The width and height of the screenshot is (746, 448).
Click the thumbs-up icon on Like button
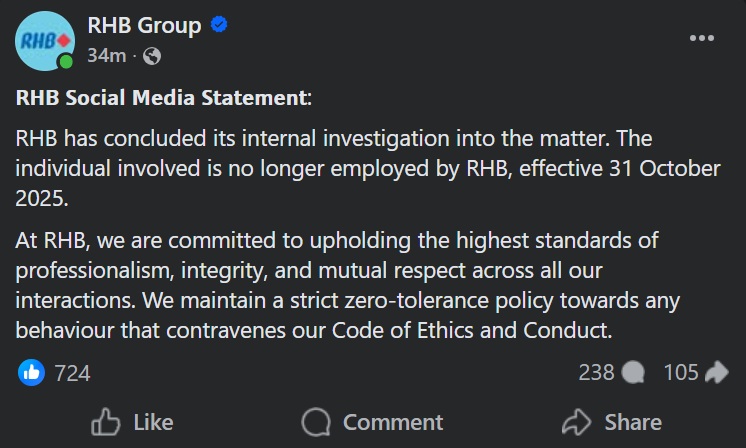(105, 422)
